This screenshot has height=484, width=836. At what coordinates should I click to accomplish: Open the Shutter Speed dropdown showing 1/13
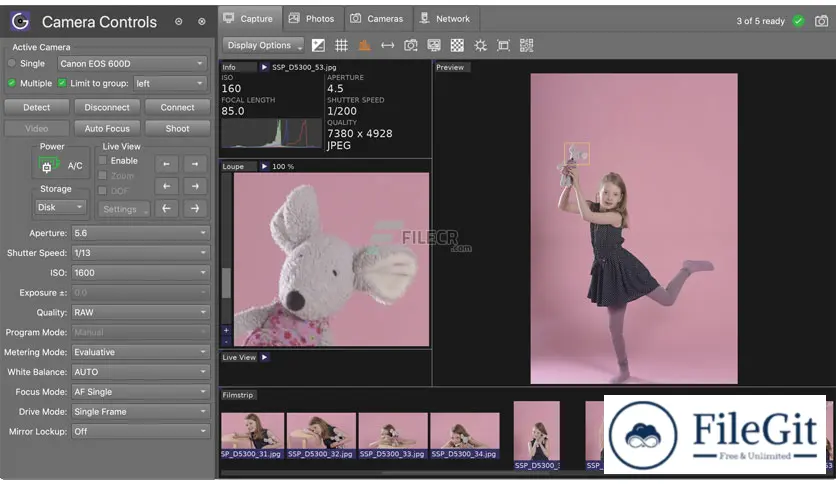click(141, 253)
